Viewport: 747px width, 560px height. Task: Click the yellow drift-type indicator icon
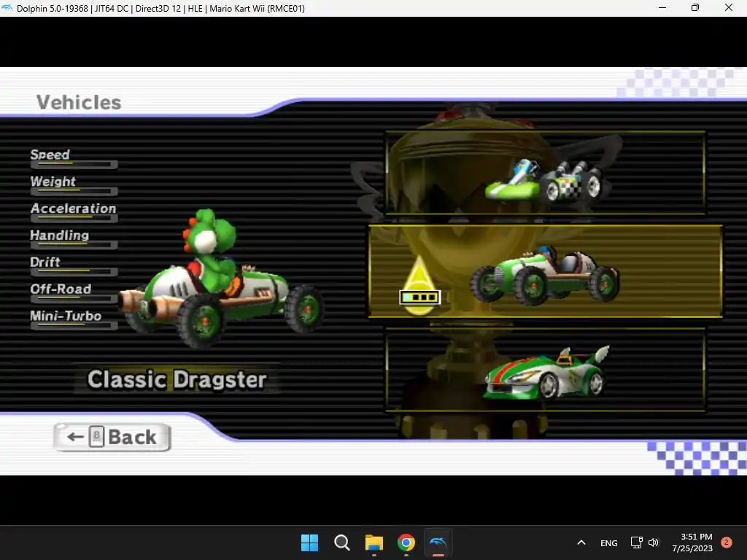(419, 286)
